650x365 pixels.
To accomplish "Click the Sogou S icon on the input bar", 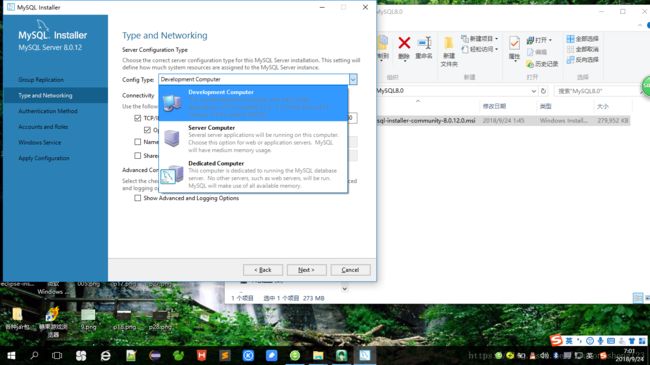I will (x=556, y=341).
